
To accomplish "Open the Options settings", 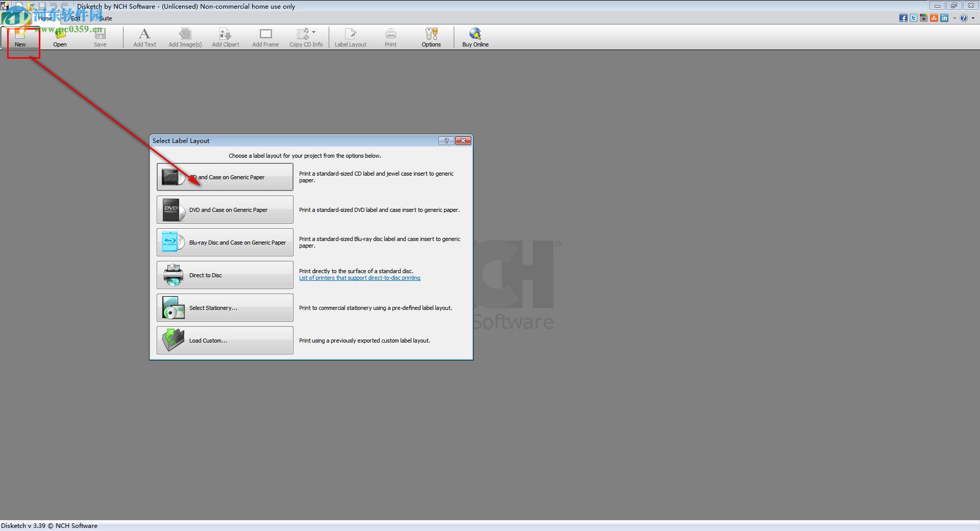I will pyautogui.click(x=431, y=37).
